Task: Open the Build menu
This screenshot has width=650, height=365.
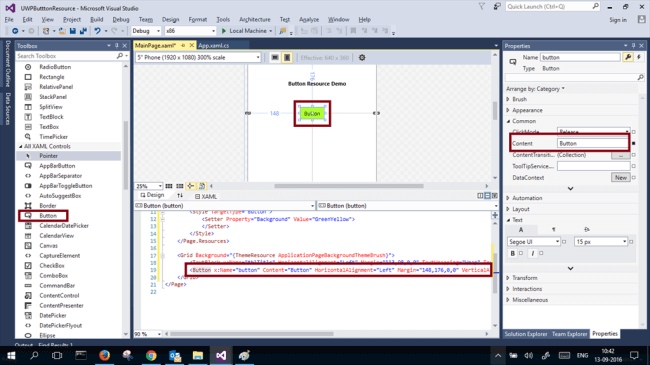Action: [97, 19]
